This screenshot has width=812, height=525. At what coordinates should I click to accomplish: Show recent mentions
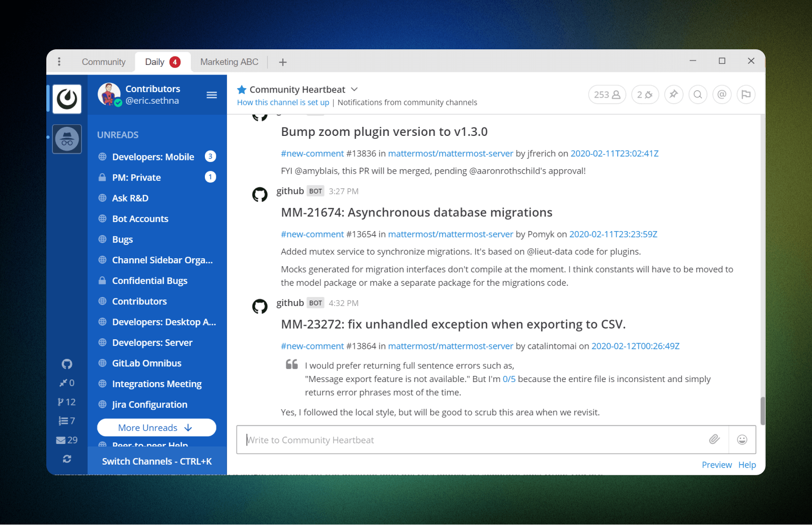pos(722,95)
